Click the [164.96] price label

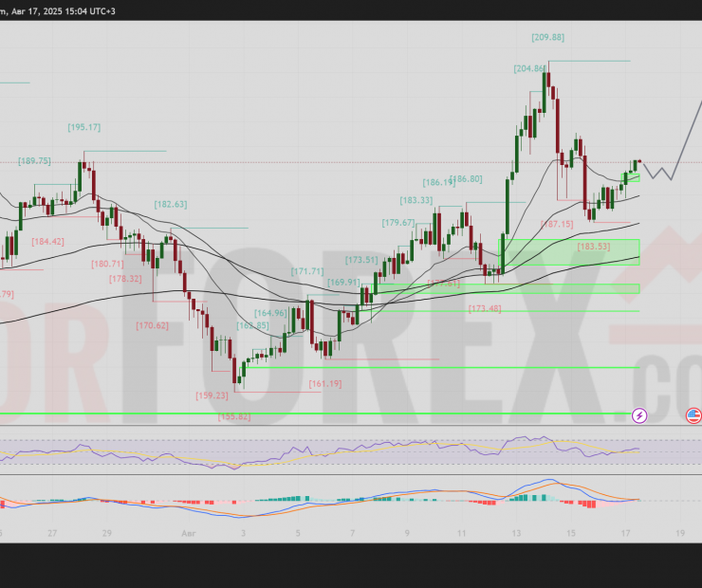(270, 313)
